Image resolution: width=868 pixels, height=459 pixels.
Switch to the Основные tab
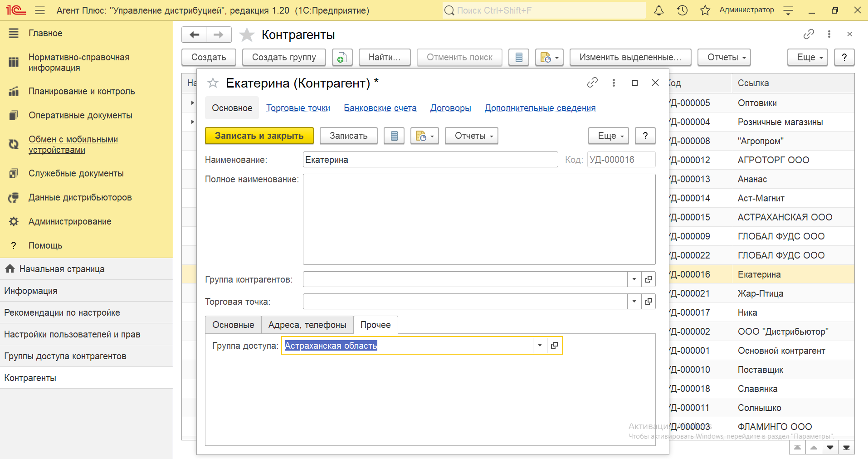pyautogui.click(x=233, y=325)
